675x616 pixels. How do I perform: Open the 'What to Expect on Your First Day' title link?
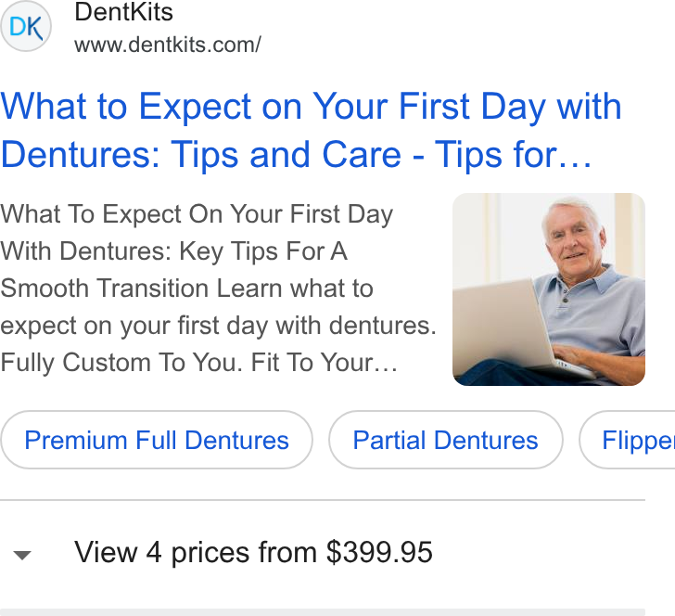pos(311,130)
